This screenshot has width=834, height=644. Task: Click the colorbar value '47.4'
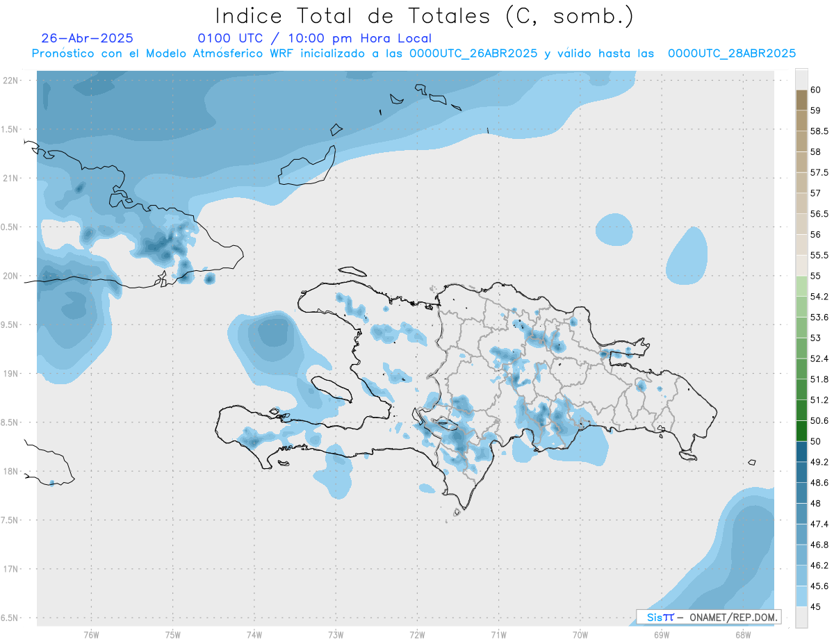pyautogui.click(x=819, y=524)
